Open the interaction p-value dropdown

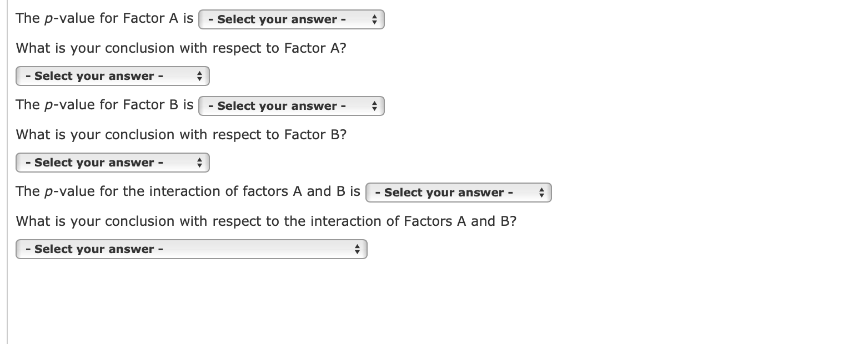pyautogui.click(x=458, y=192)
